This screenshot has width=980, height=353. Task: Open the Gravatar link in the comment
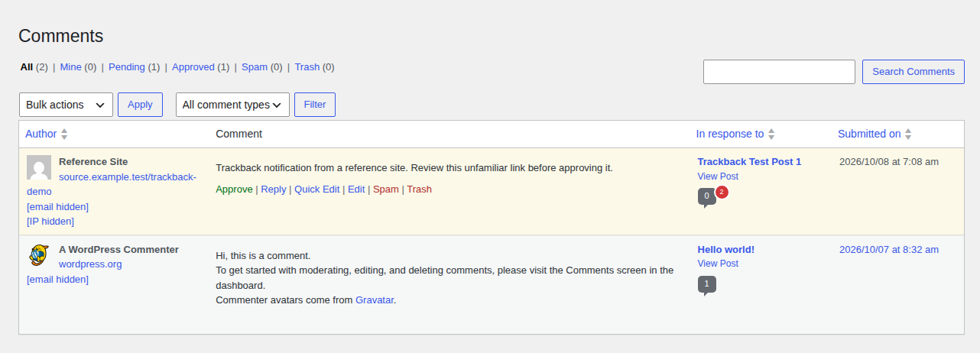[x=375, y=300]
